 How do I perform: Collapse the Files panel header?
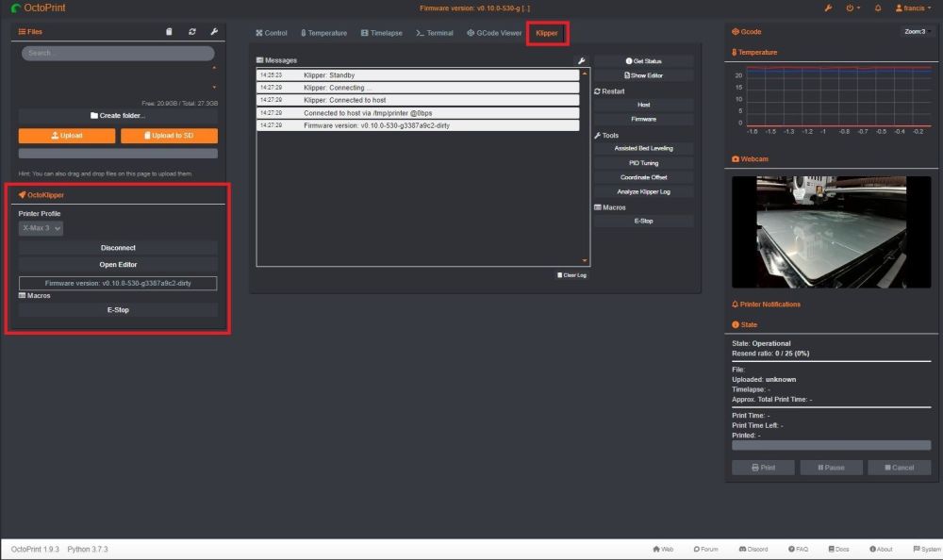[x=30, y=32]
